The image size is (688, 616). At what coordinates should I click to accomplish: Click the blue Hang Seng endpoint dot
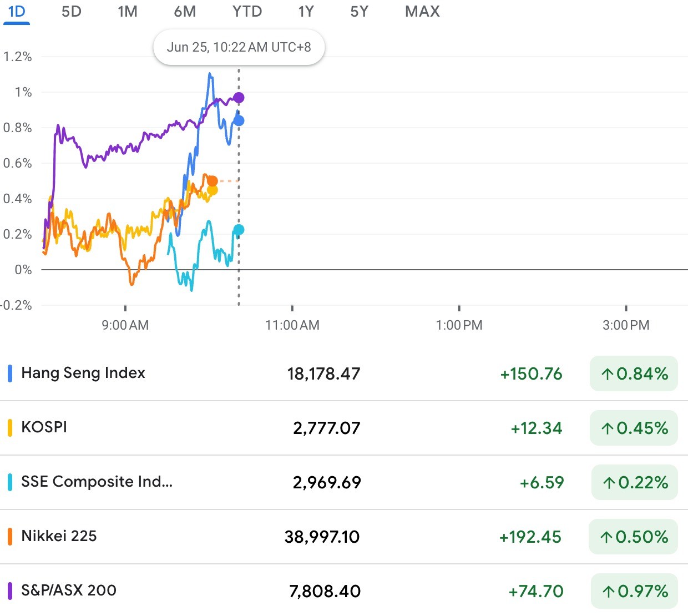[x=239, y=120]
